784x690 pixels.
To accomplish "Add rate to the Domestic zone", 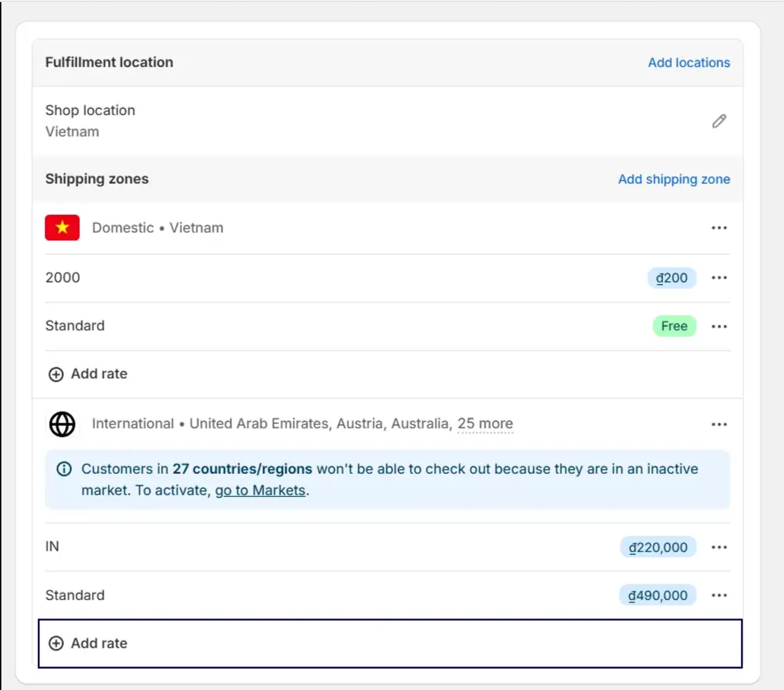I will coord(87,374).
